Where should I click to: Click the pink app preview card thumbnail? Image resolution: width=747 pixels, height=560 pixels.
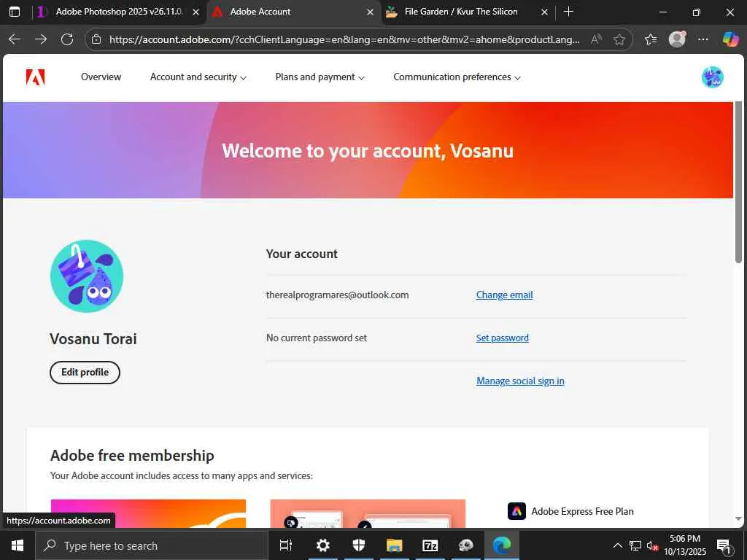(x=368, y=513)
